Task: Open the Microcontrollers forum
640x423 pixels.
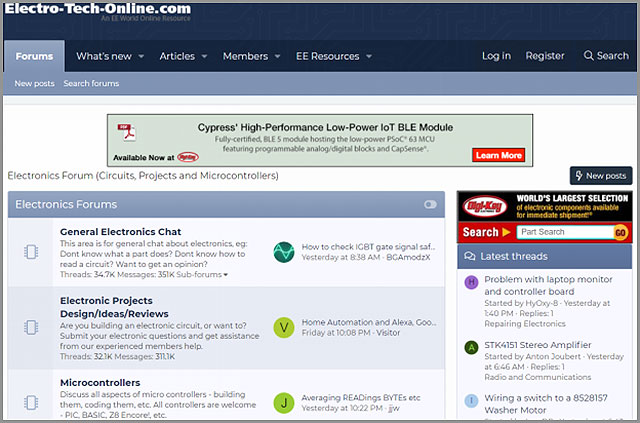Action: point(100,383)
